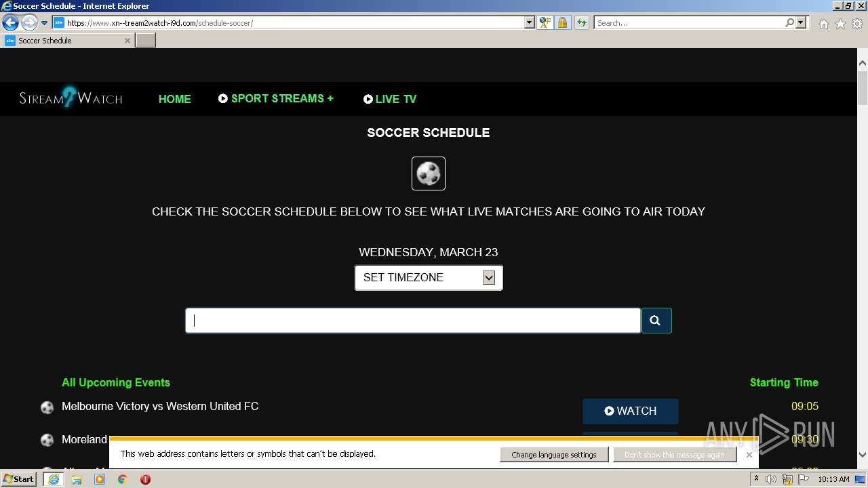
Task: Close the notification bar
Action: (749, 455)
